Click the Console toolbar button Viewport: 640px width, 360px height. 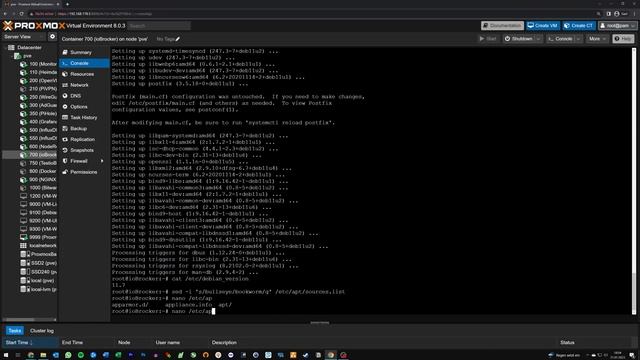(560, 39)
